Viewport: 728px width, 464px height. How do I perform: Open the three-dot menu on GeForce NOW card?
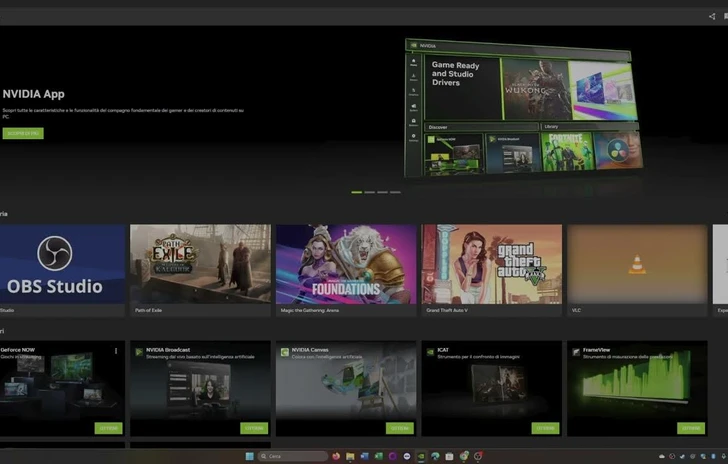coord(116,351)
